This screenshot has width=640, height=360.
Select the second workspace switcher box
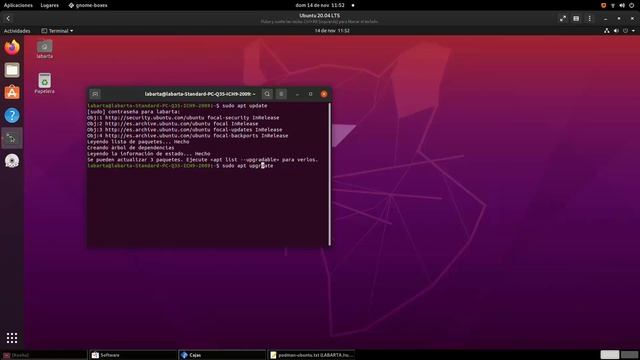[629, 355]
